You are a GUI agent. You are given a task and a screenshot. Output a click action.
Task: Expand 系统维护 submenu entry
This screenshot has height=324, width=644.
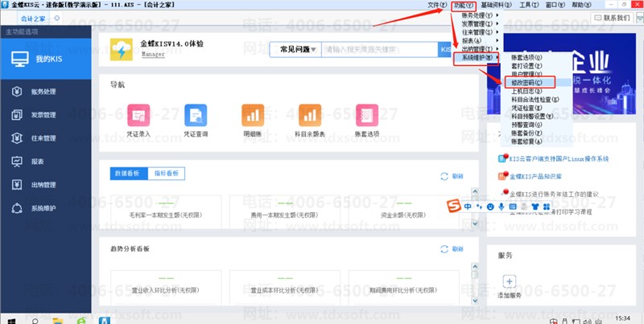point(477,58)
